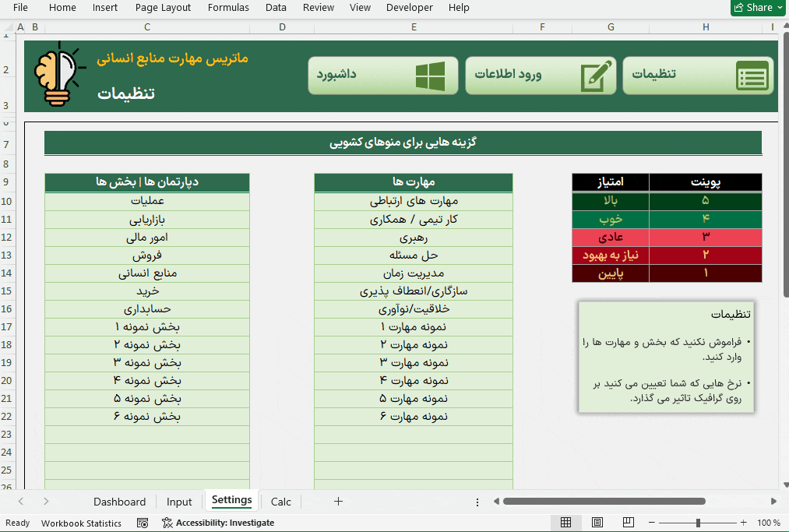Viewport: 789px width, 532px height.
Task: Select the بازاریابی department cell
Action: (147, 220)
